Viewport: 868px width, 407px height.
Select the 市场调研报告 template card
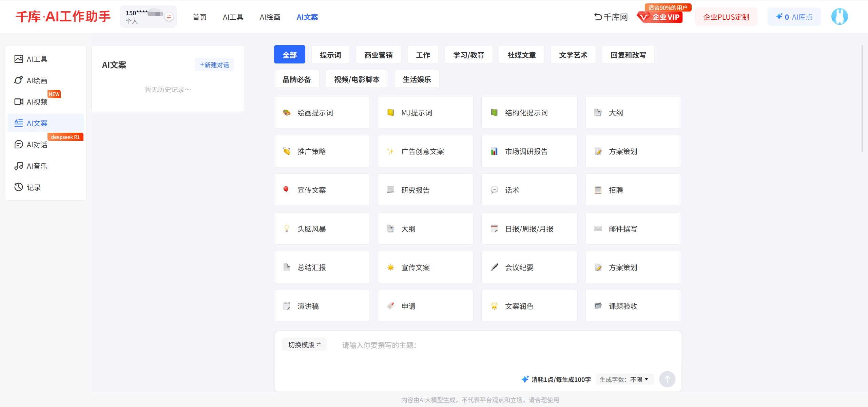tap(529, 151)
